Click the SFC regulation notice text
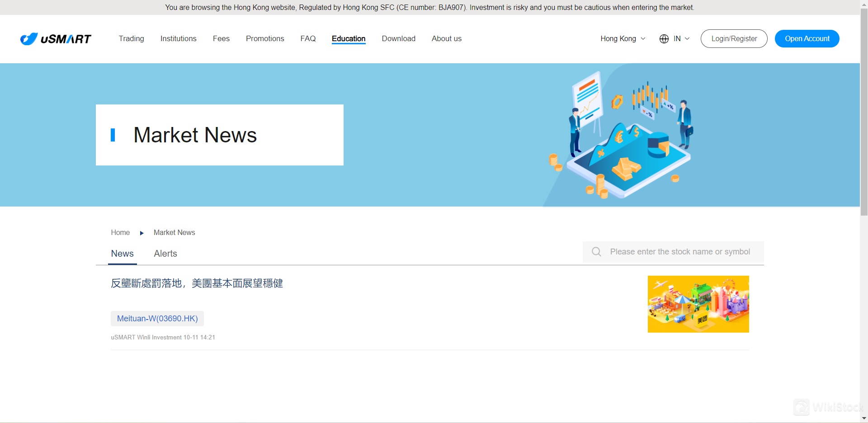 coord(430,8)
